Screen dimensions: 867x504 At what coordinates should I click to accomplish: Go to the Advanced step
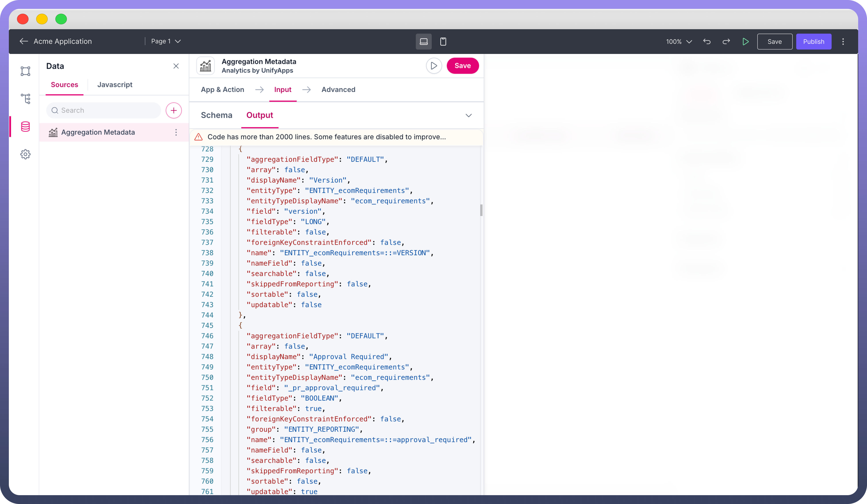tap(338, 90)
